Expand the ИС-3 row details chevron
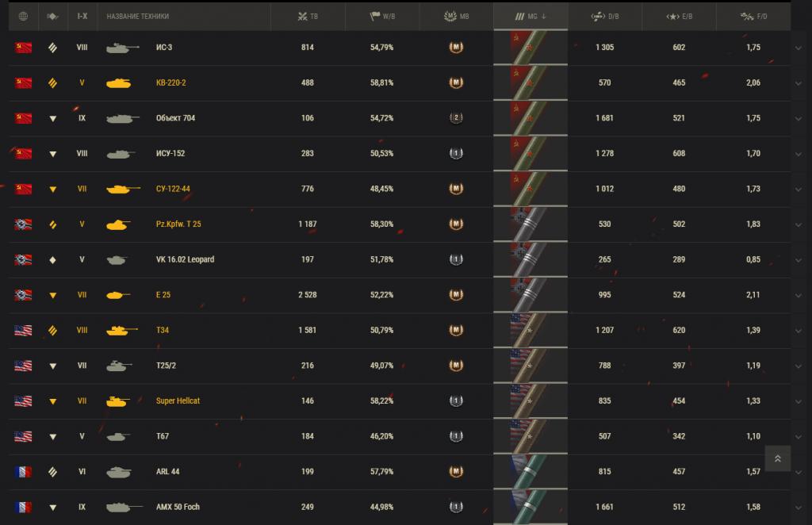Image resolution: width=812 pixels, height=525 pixels. coord(798,48)
